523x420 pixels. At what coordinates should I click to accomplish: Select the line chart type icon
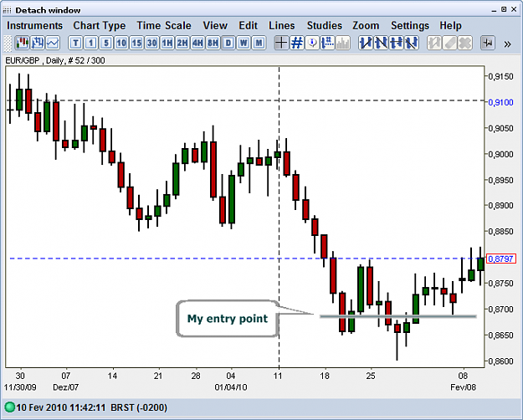(x=53, y=43)
